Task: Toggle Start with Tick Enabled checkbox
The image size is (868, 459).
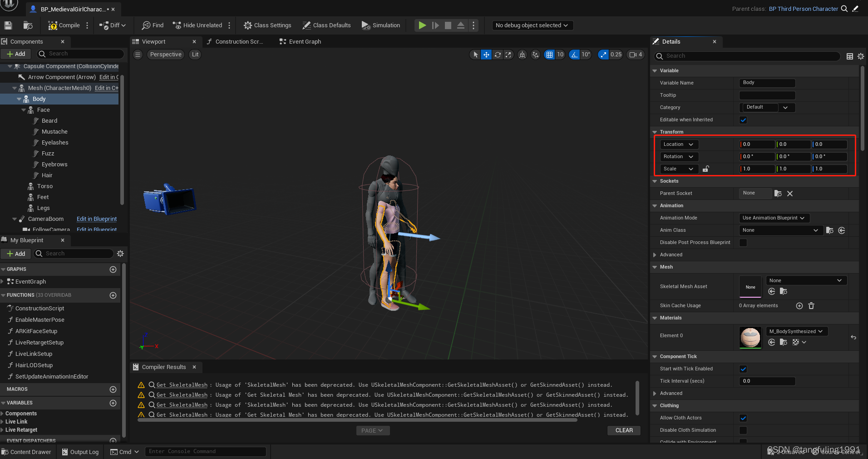Action: click(x=743, y=369)
